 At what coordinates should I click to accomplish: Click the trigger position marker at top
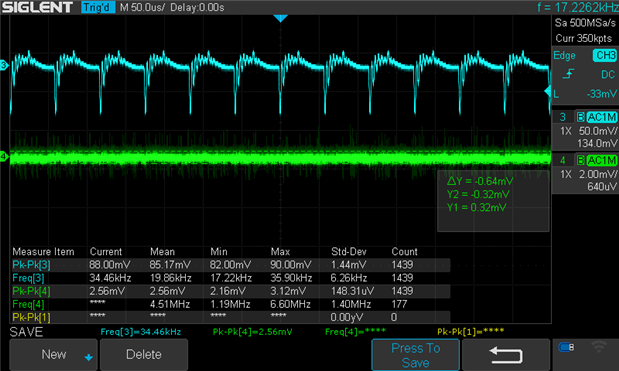coord(281,18)
